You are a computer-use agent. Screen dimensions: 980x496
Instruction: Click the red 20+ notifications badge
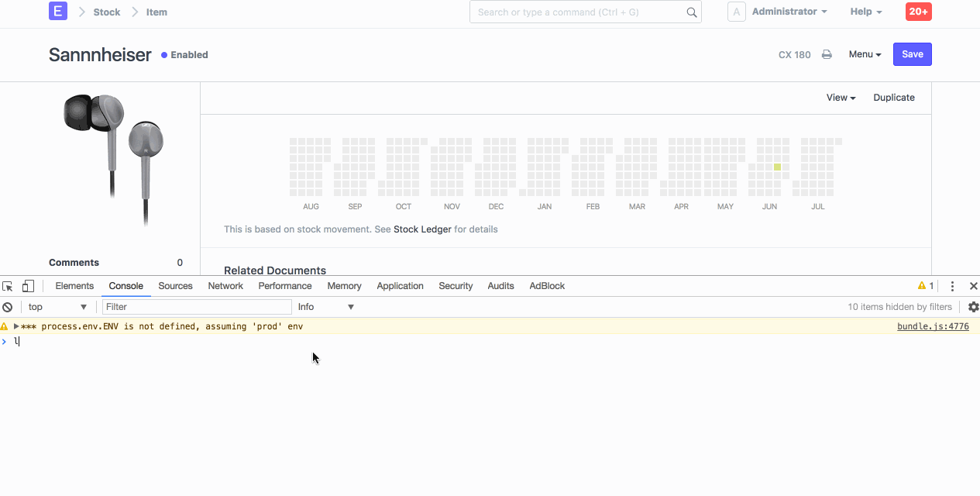tap(919, 12)
